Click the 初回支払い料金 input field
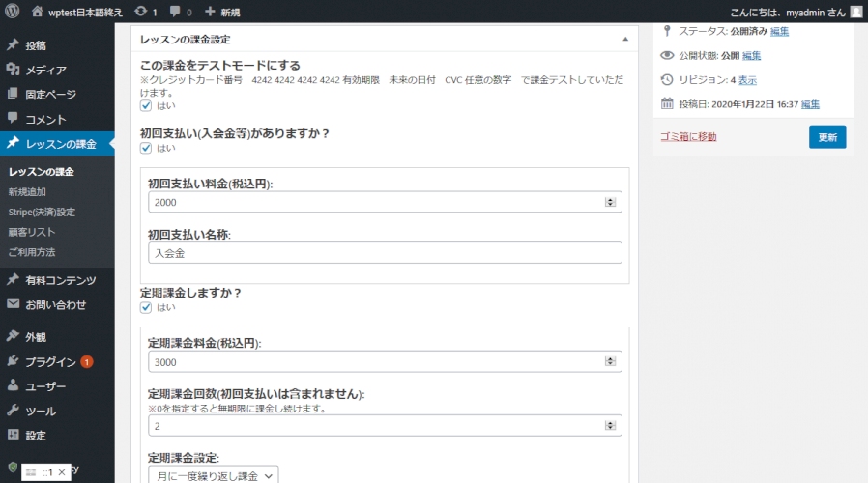The width and height of the screenshot is (868, 483). pyautogui.click(x=385, y=202)
